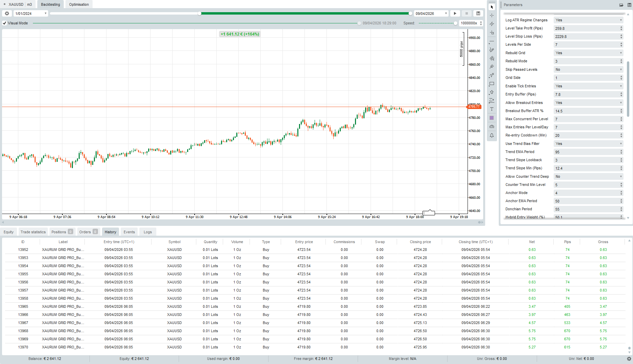The width and height of the screenshot is (633, 364).
Task: Change Use Trend Bias Filter to No
Action: (588, 144)
